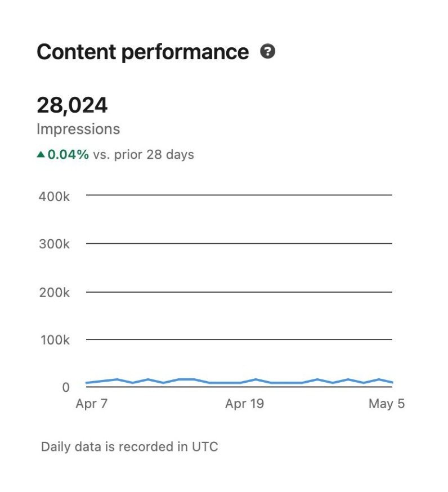The height and width of the screenshot is (492, 448).
Task: Click the Content performance heading
Action: [x=142, y=52]
